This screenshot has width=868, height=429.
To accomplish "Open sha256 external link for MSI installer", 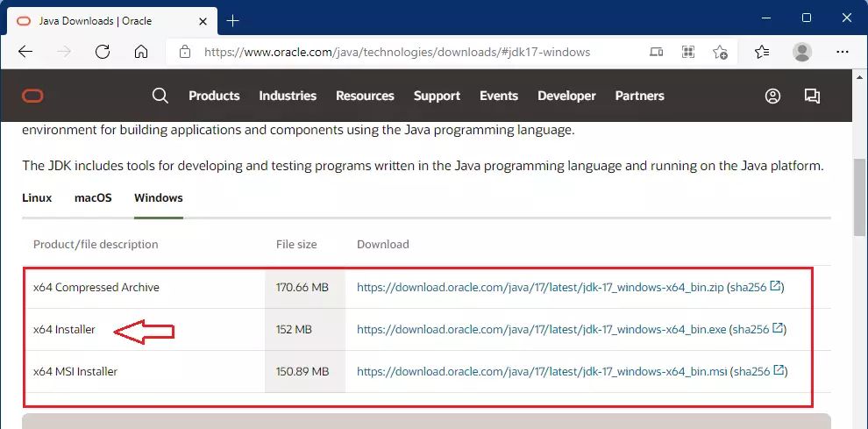I will pos(779,370).
